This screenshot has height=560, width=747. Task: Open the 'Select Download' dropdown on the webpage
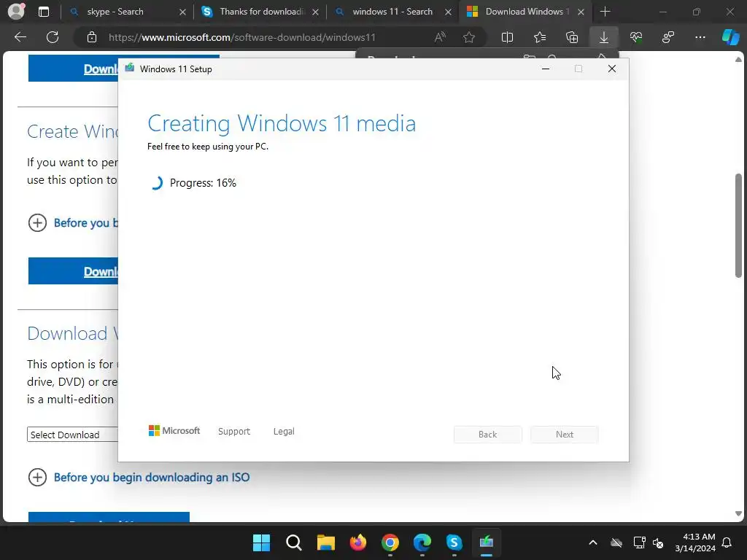[x=72, y=435]
